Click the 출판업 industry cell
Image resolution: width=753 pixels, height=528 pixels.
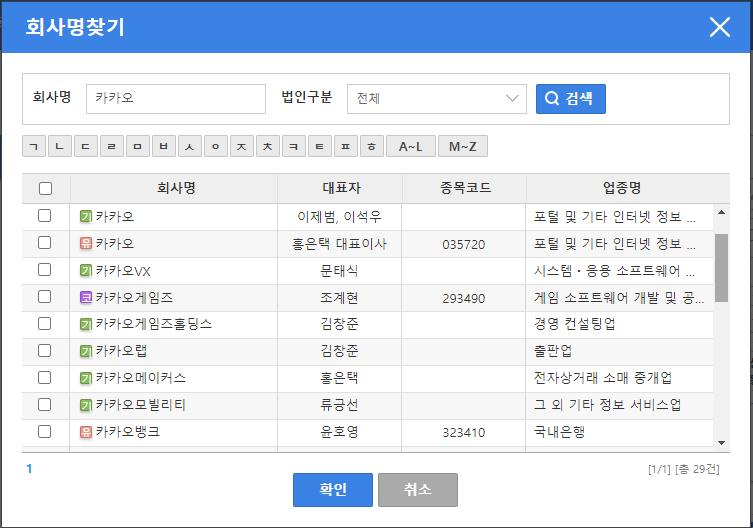click(x=553, y=351)
